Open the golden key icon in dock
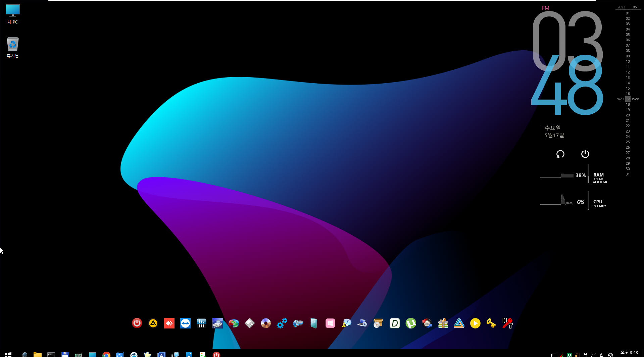644x357 pixels. click(x=491, y=323)
